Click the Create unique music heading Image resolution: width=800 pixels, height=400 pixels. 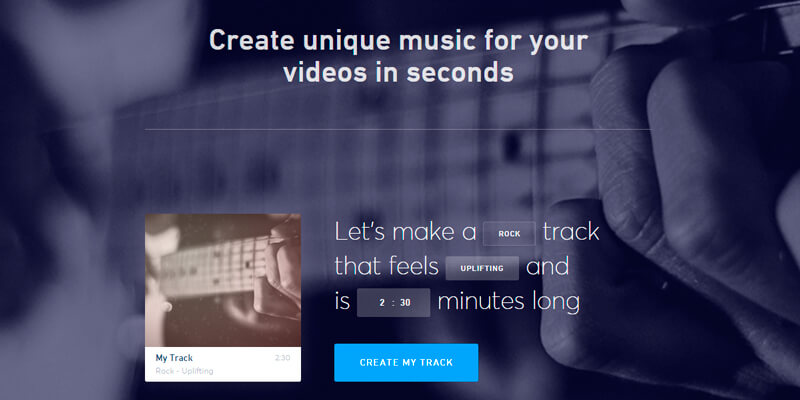point(398,56)
